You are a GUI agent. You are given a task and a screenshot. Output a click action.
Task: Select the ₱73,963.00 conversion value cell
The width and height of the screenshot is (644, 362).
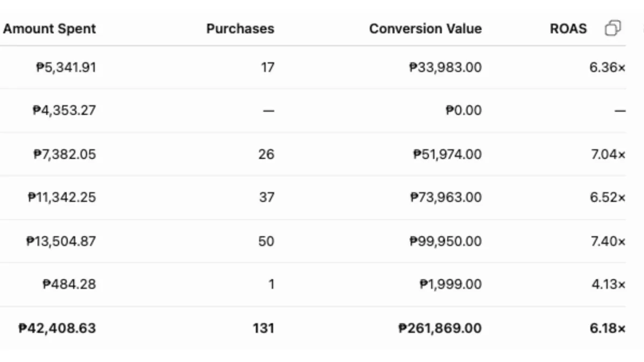point(445,198)
